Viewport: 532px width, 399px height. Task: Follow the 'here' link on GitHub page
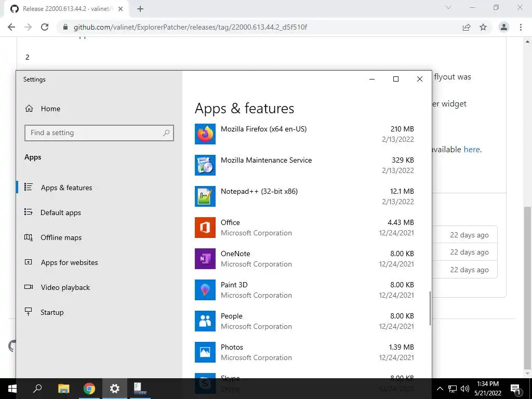[472, 149]
